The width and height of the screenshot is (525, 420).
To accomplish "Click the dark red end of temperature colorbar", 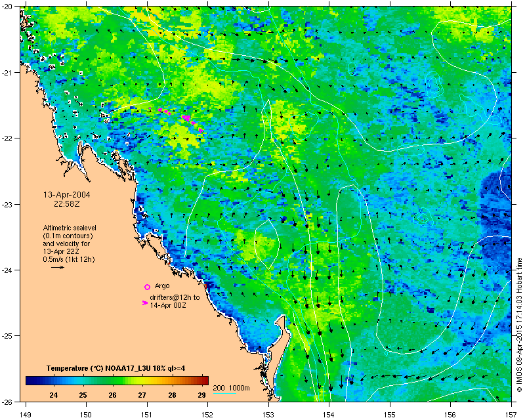I will [204, 381].
